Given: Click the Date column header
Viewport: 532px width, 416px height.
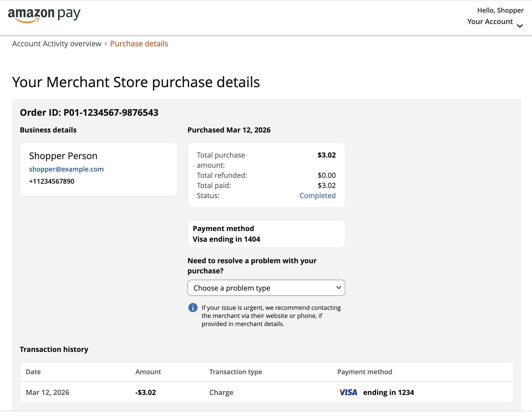Looking at the screenshot, I should click(x=33, y=372).
